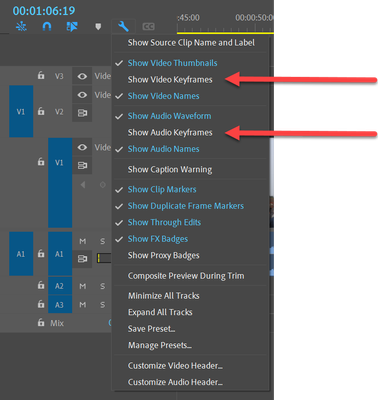378x400 pixels.
Task: Toggle A1 track lock
Action: [41, 254]
